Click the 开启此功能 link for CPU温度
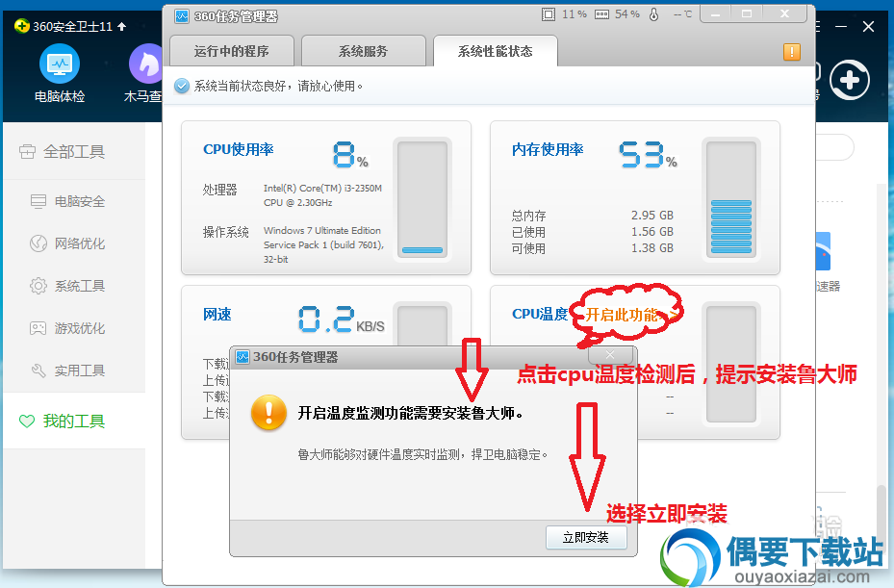The width and height of the screenshot is (894, 588). (x=630, y=315)
